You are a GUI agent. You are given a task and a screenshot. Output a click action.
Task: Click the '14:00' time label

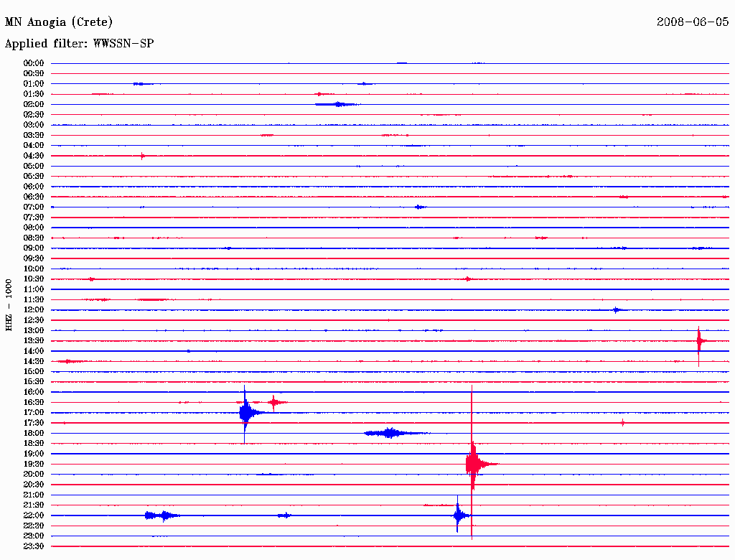(34, 351)
